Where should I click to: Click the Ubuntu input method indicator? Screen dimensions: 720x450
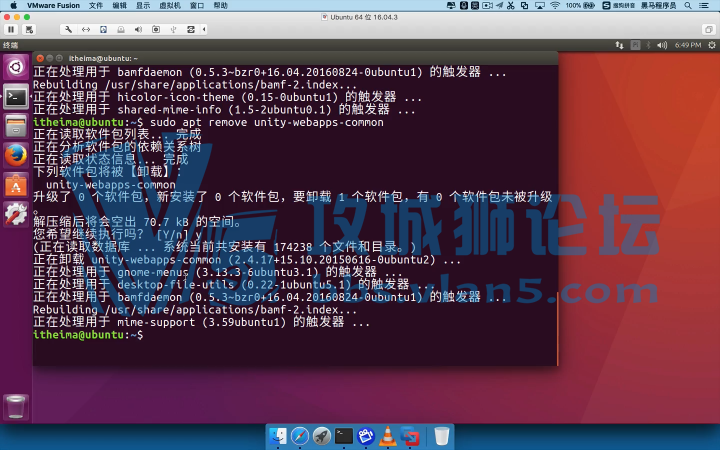(635, 45)
